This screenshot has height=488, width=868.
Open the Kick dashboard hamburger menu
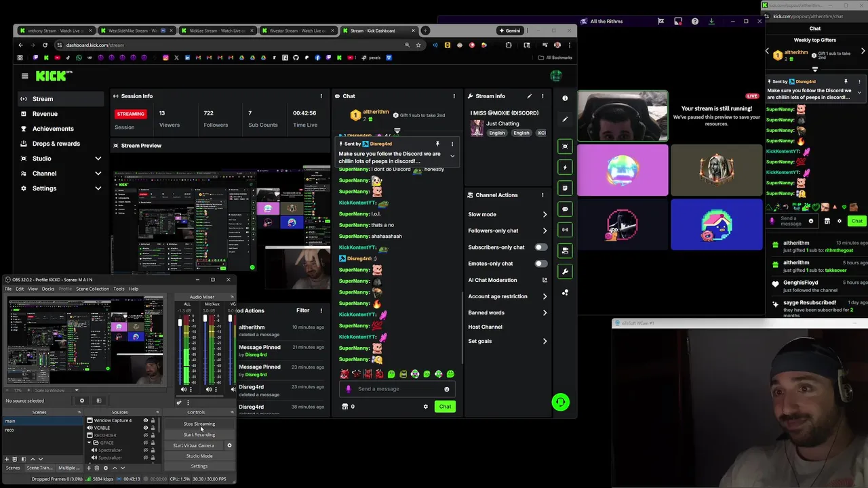[x=24, y=76]
